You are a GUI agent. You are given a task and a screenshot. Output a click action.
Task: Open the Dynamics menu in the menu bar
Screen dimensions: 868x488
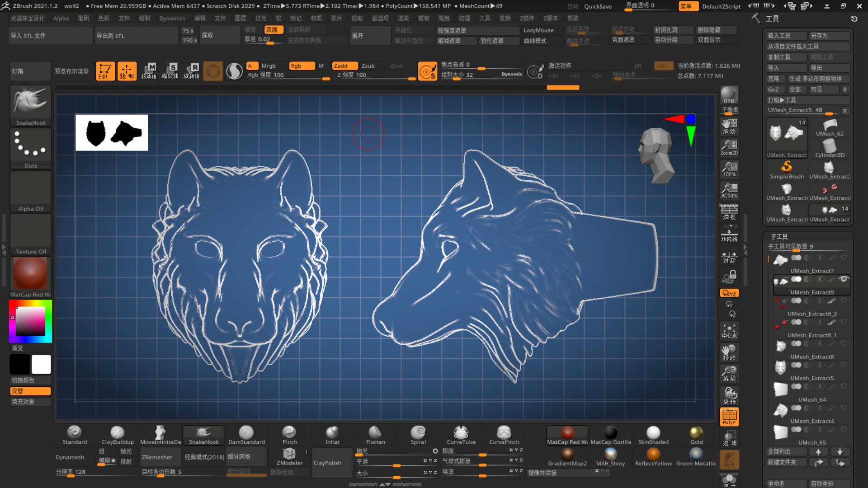(x=172, y=18)
